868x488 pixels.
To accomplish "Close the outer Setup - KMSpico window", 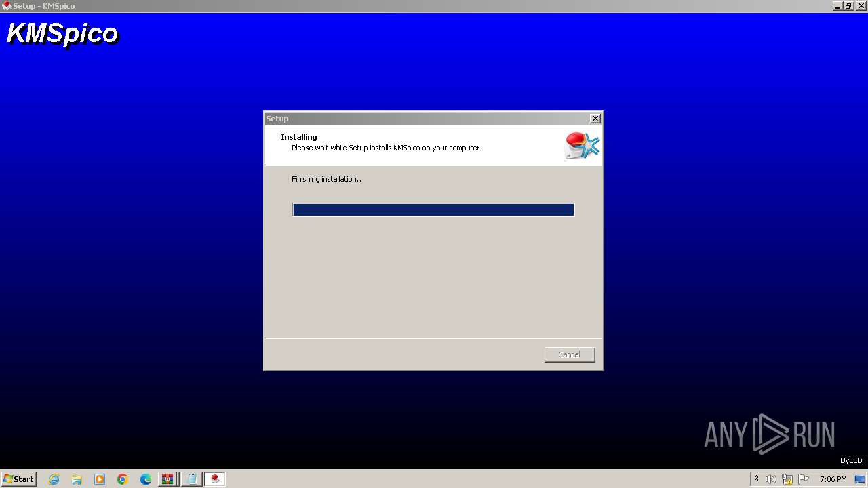I will pos(861,6).
